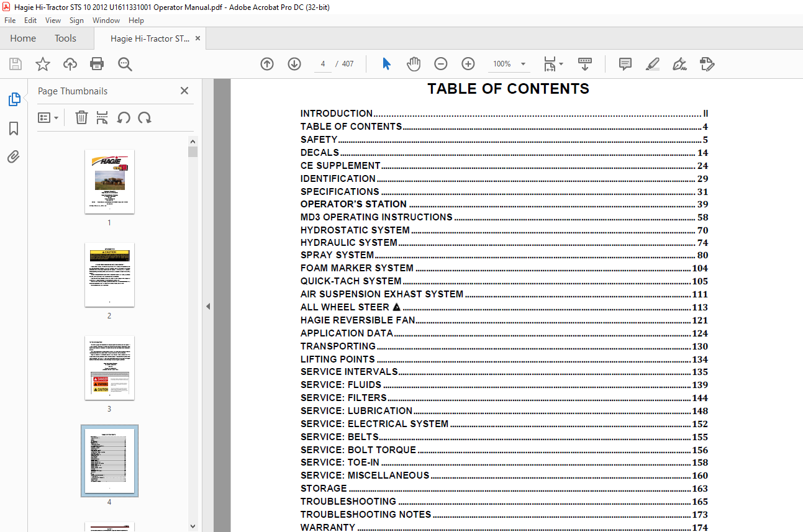Open the sign document pen icon
This screenshot has width=803, height=532.
(679, 64)
